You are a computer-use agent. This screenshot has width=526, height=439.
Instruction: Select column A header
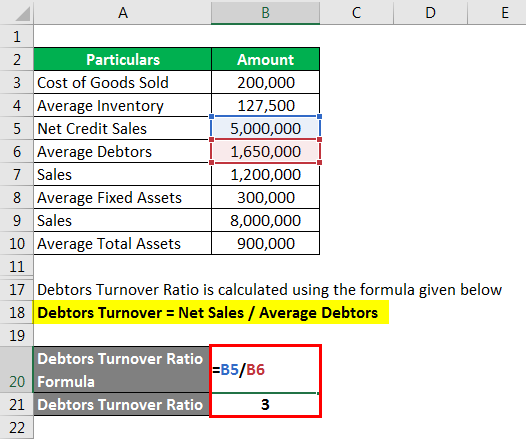[122, 12]
